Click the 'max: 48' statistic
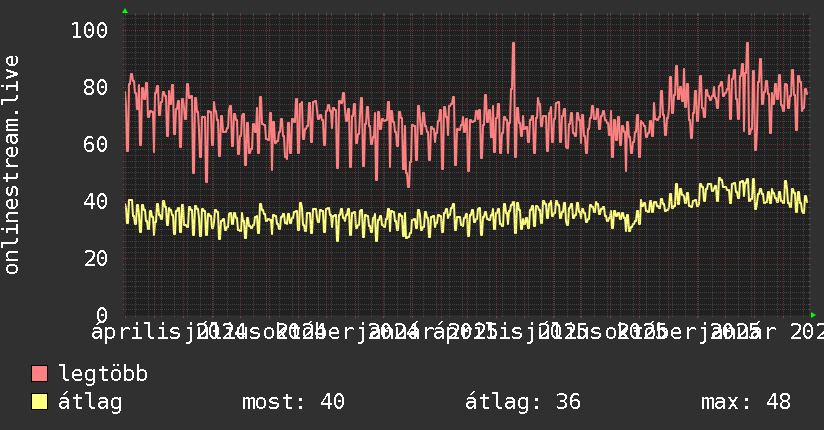This screenshot has height=430, width=824. [x=746, y=402]
